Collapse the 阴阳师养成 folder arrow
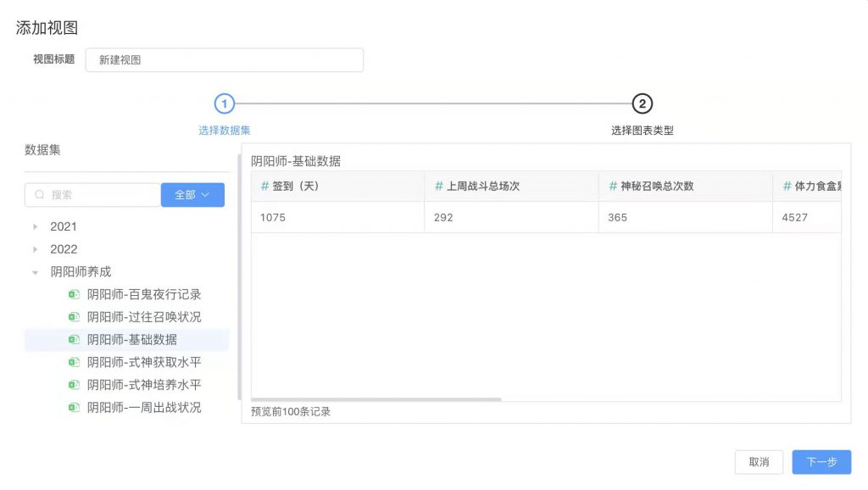 point(36,272)
